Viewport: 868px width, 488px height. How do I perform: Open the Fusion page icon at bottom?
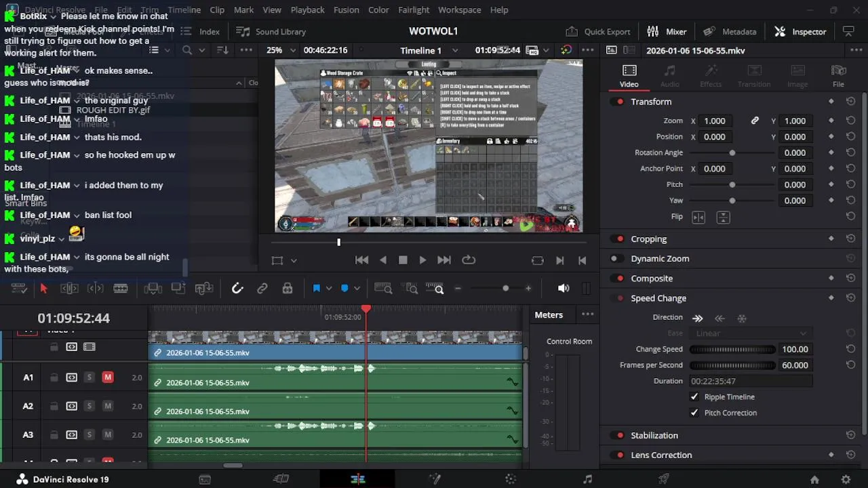click(435, 479)
